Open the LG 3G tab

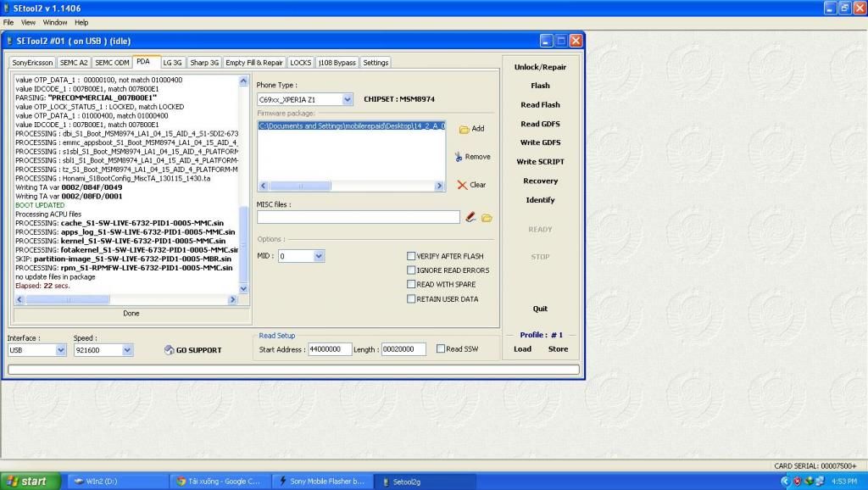tap(172, 63)
